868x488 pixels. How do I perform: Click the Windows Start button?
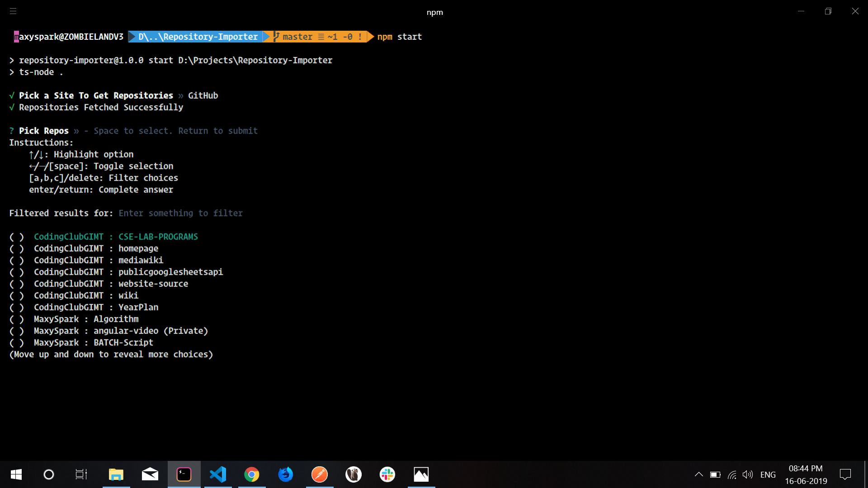[16, 474]
